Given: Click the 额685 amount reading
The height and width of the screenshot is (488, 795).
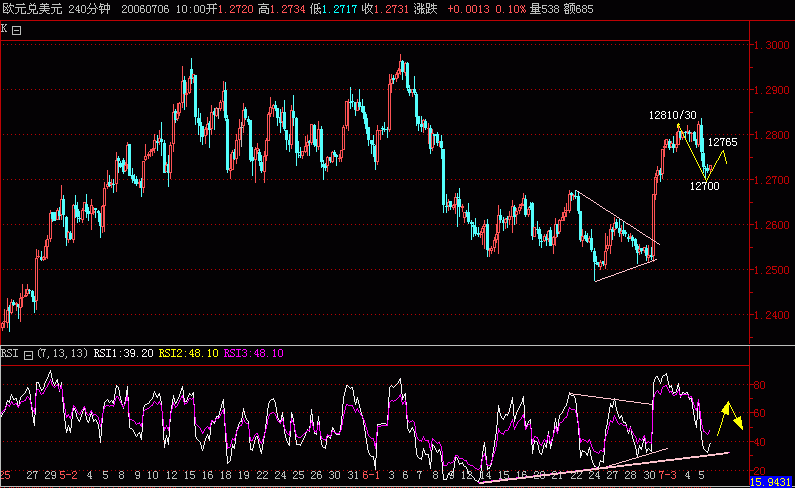Looking at the screenshot, I should click(579, 9).
